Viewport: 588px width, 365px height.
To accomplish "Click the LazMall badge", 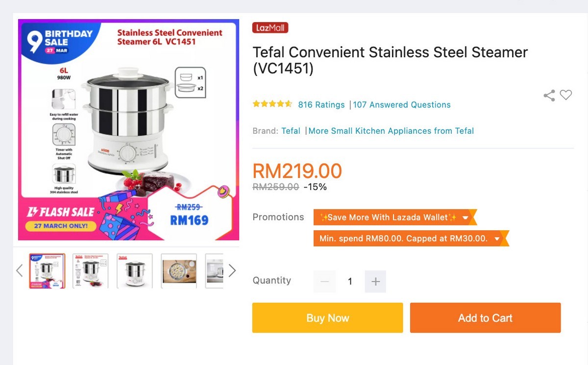I will point(270,28).
